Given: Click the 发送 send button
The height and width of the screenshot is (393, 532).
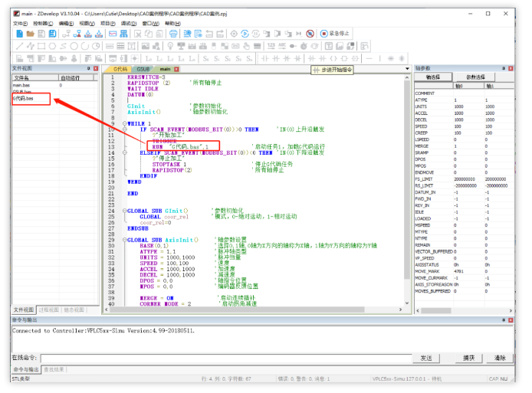Looking at the screenshot, I should (x=426, y=358).
